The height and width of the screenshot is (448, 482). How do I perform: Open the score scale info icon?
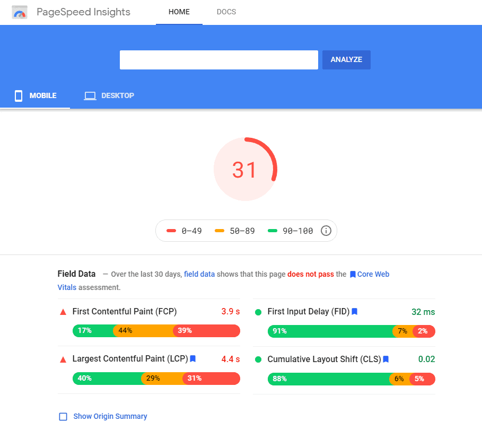pos(326,231)
